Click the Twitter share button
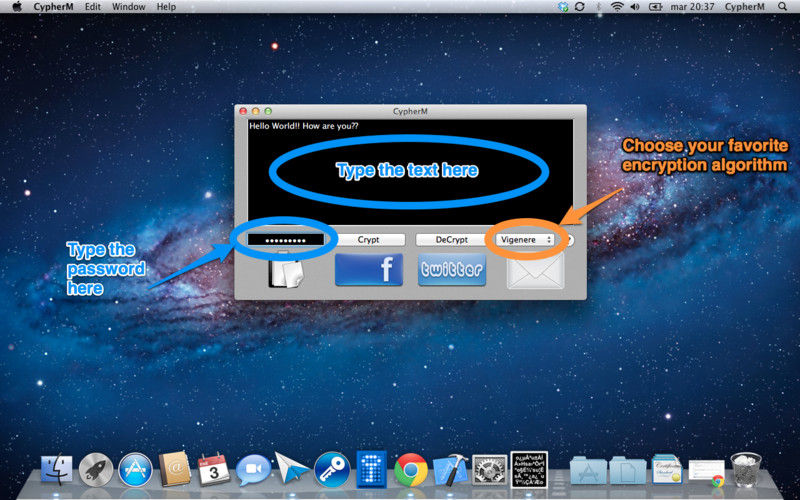Image resolution: width=800 pixels, height=500 pixels. 451,269
